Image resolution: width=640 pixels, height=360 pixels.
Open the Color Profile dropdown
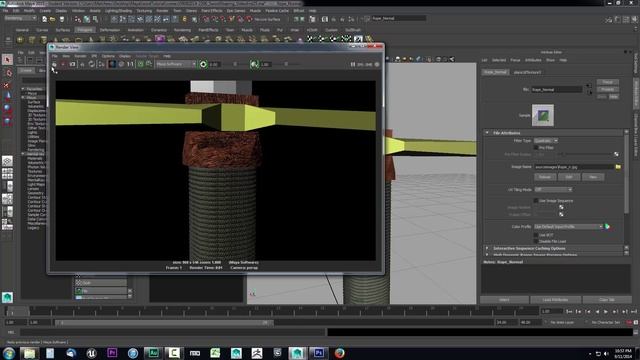pos(569,227)
